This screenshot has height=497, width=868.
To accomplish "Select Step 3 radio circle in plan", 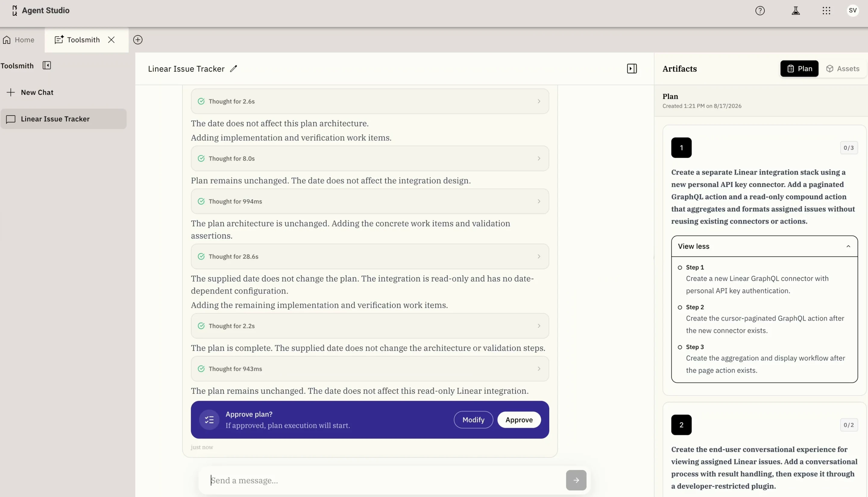I will tap(680, 348).
